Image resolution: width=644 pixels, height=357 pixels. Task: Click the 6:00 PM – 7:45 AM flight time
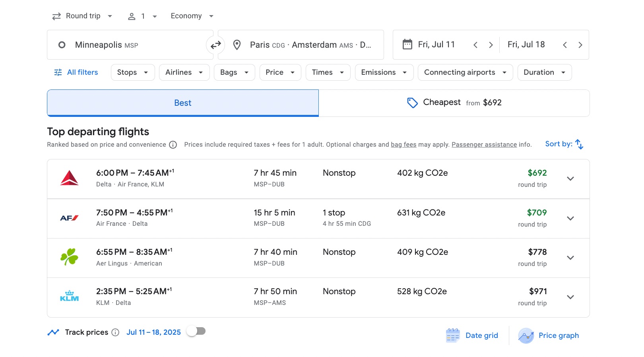(x=135, y=173)
